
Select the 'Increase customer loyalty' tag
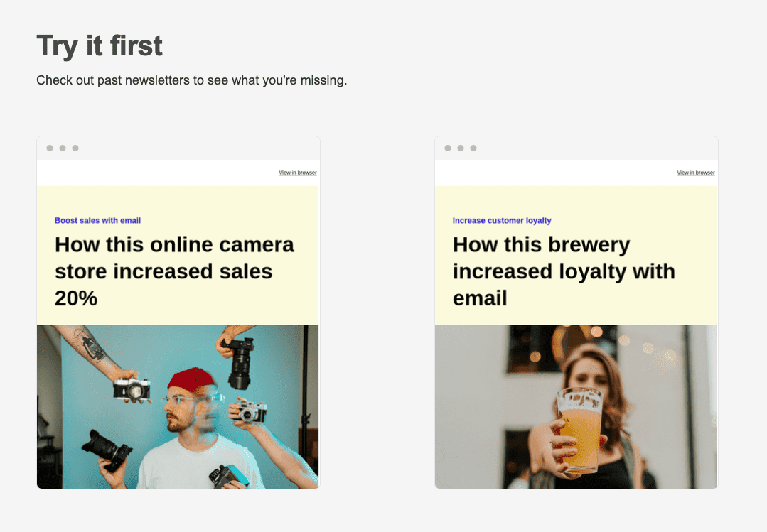coord(502,220)
